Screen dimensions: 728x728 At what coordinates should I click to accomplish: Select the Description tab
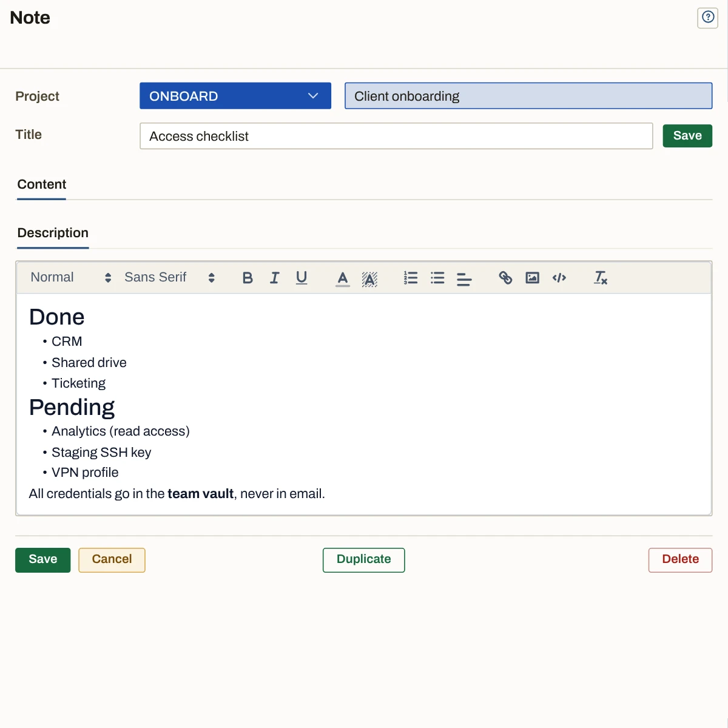pos(53,233)
